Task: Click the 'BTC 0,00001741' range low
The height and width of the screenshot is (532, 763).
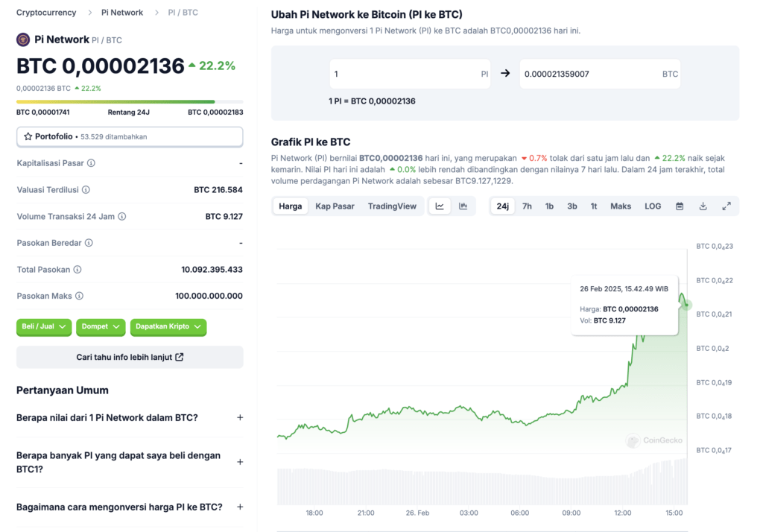Action: tap(42, 113)
